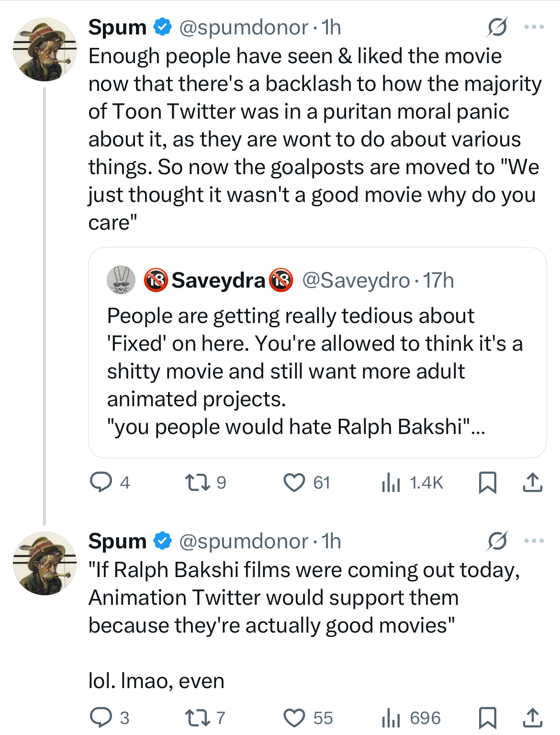Image resolution: width=560 pixels, height=735 pixels.
Task: Bookmark the second Spum tweet
Action: click(487, 718)
